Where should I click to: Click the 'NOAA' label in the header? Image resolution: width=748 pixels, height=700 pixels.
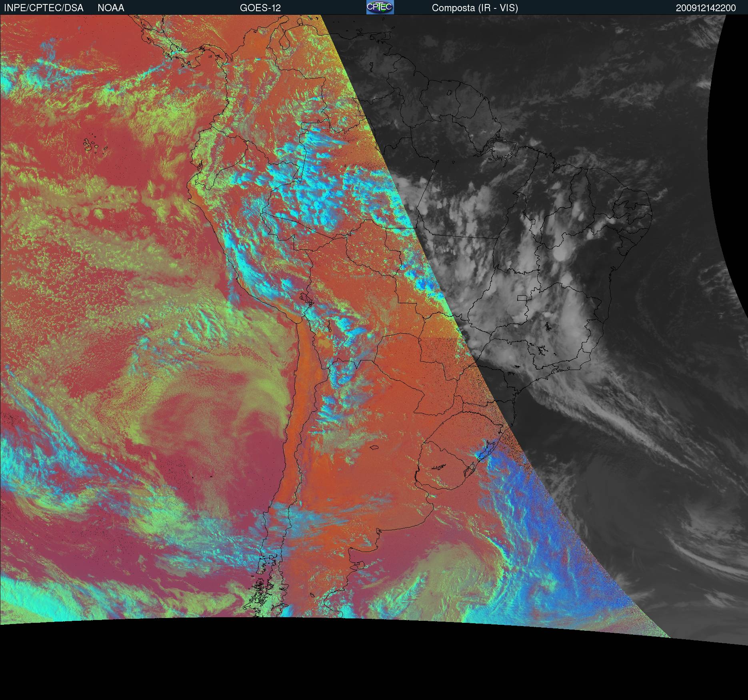(111, 8)
